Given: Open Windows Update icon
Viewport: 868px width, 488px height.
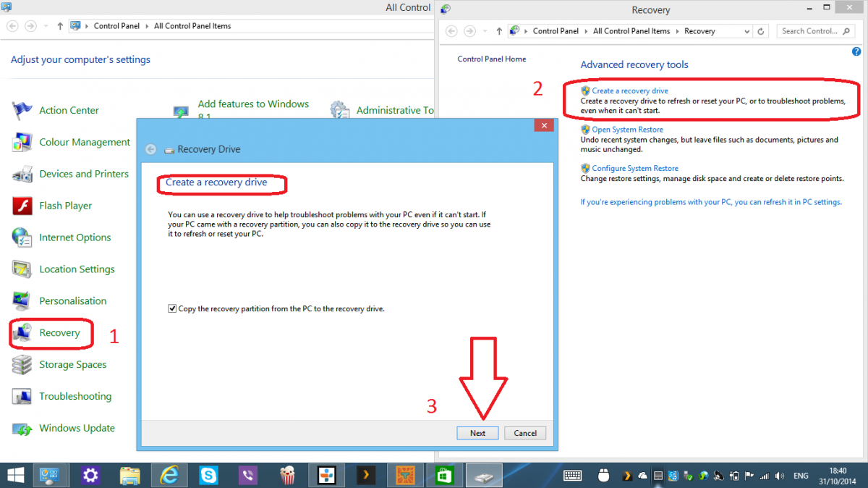Looking at the screenshot, I should tap(22, 428).
